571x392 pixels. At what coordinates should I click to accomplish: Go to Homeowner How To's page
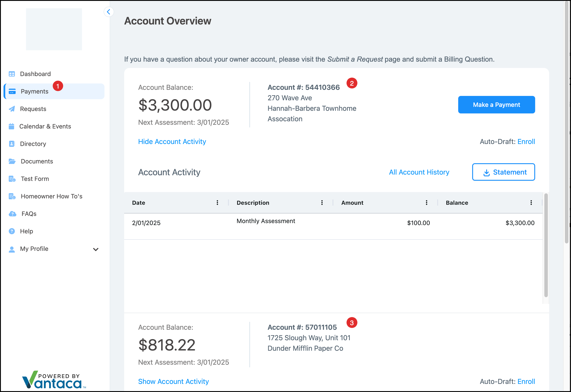click(51, 196)
